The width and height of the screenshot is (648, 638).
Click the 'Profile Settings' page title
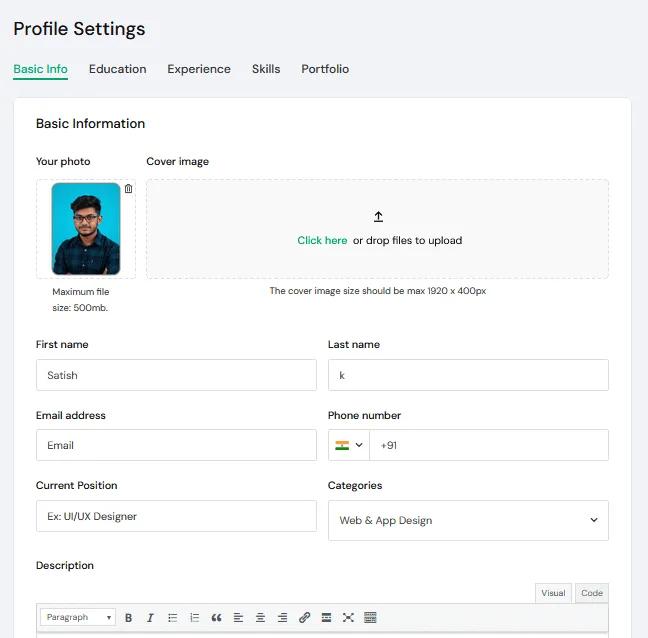pyautogui.click(x=79, y=29)
